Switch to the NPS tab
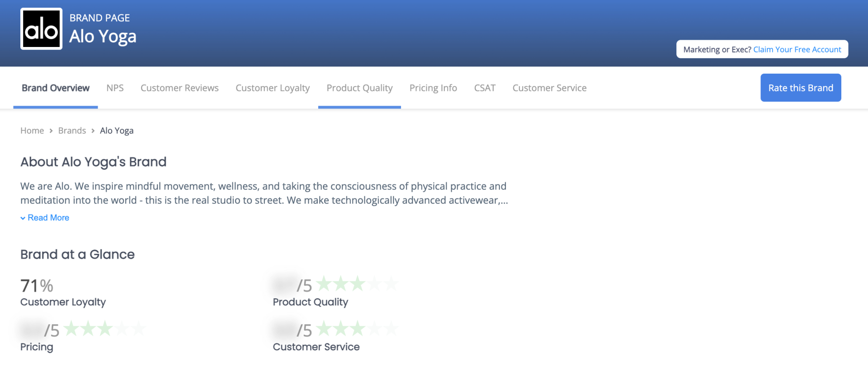 115,88
